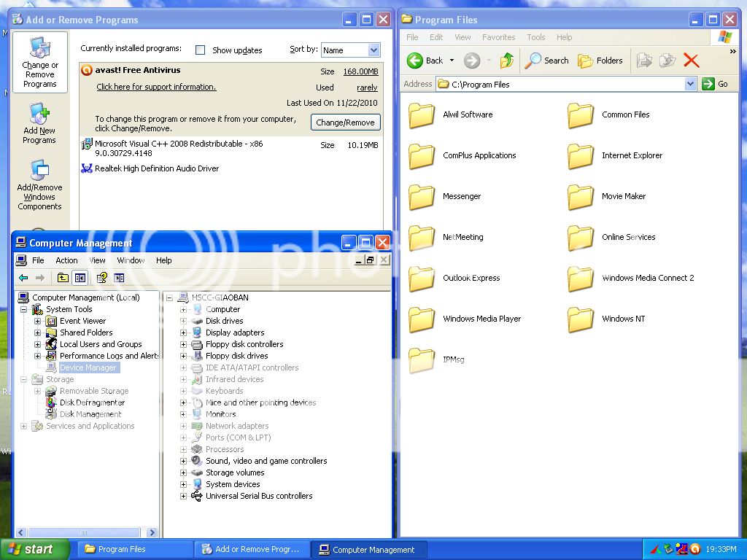Image resolution: width=747 pixels, height=560 pixels.
Task: Open the Window menu in Computer Management
Action: [x=131, y=260]
